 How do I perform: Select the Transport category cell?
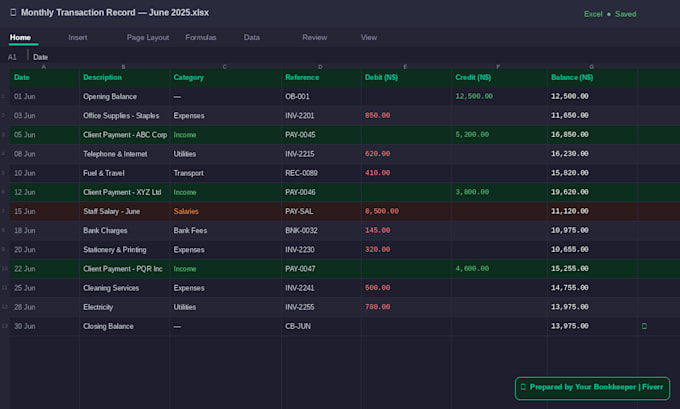pyautogui.click(x=226, y=173)
